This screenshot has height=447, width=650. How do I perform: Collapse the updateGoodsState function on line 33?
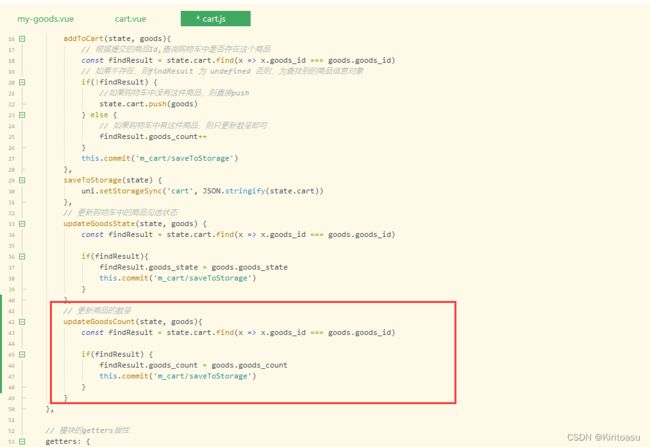pos(22,223)
